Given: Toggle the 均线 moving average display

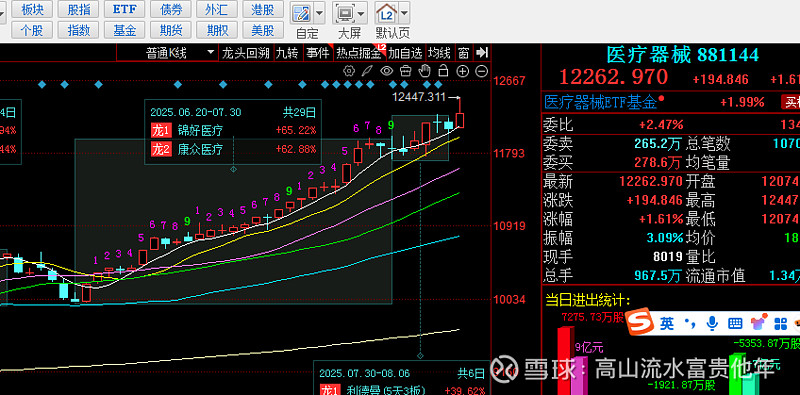Looking at the screenshot, I should [439, 52].
